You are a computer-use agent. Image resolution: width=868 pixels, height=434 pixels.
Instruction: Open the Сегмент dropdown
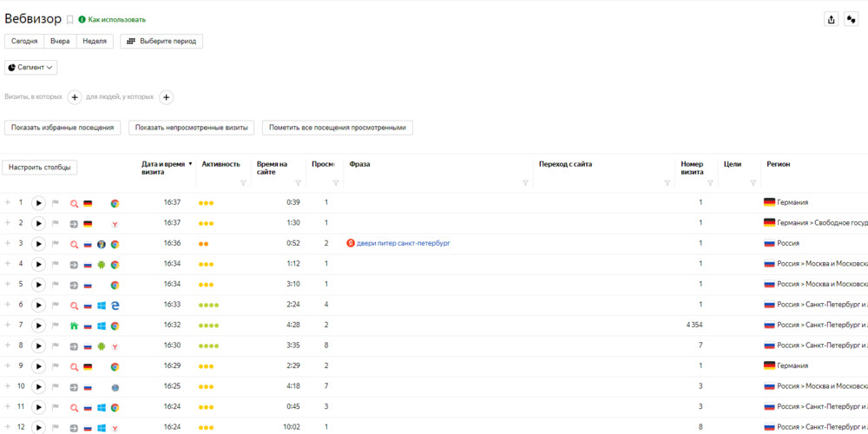click(31, 67)
